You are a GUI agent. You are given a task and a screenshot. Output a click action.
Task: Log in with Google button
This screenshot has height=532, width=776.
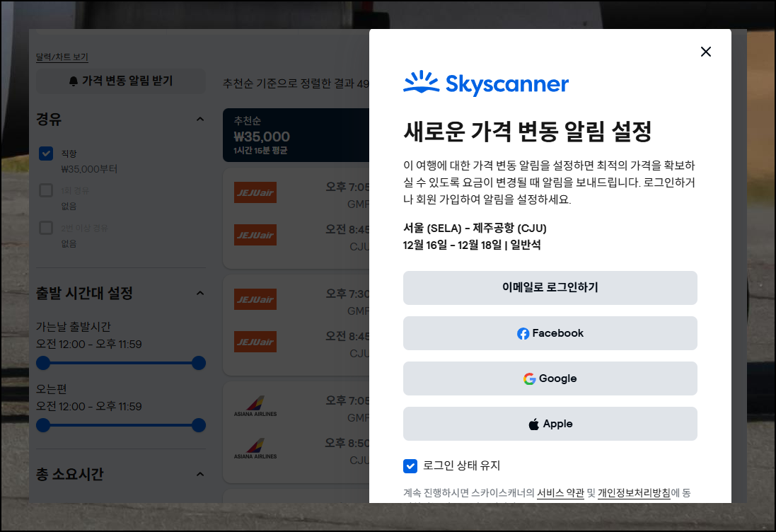pyautogui.click(x=550, y=378)
